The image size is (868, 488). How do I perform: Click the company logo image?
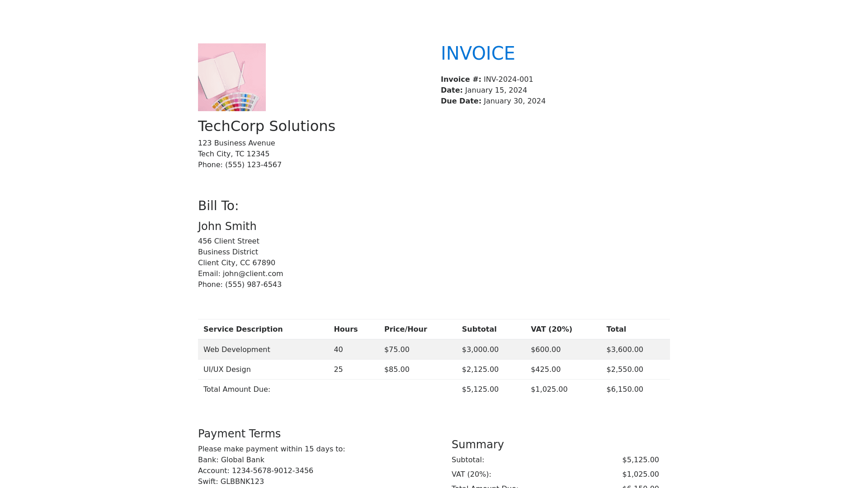pos(231,77)
